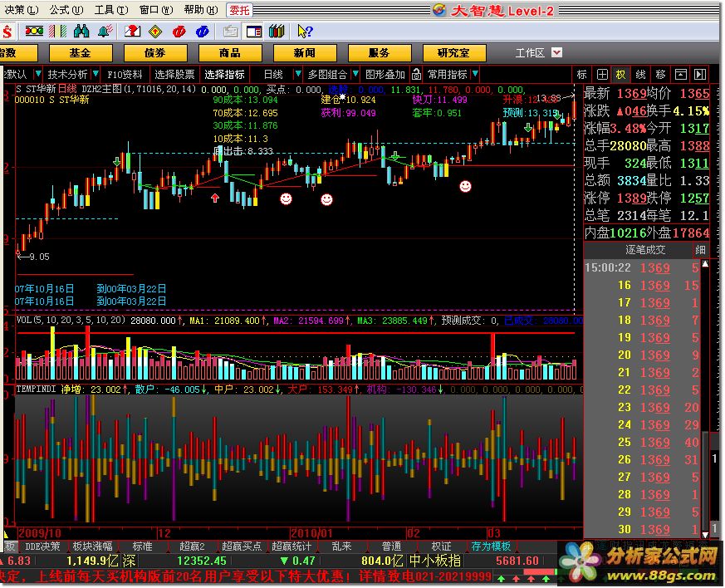
Task: Click the red S dollar toolbar icon
Action: point(7,32)
